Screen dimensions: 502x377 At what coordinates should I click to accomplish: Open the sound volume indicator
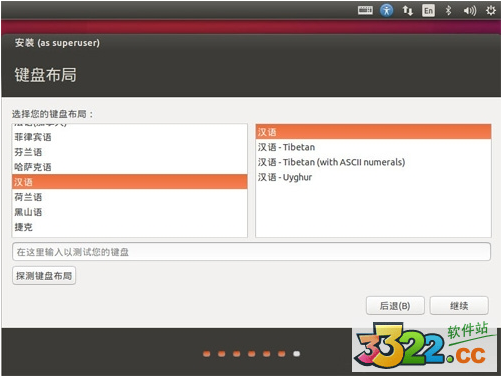click(470, 11)
